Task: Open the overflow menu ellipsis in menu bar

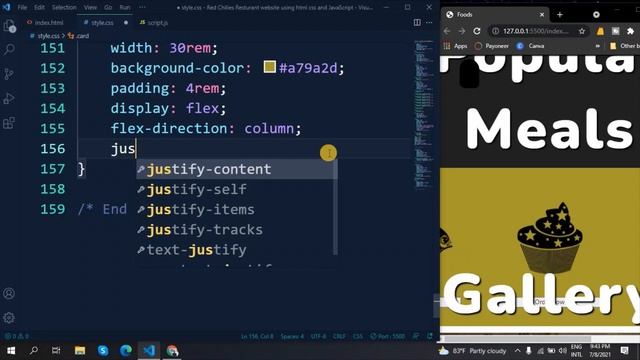Action: click(x=142, y=7)
